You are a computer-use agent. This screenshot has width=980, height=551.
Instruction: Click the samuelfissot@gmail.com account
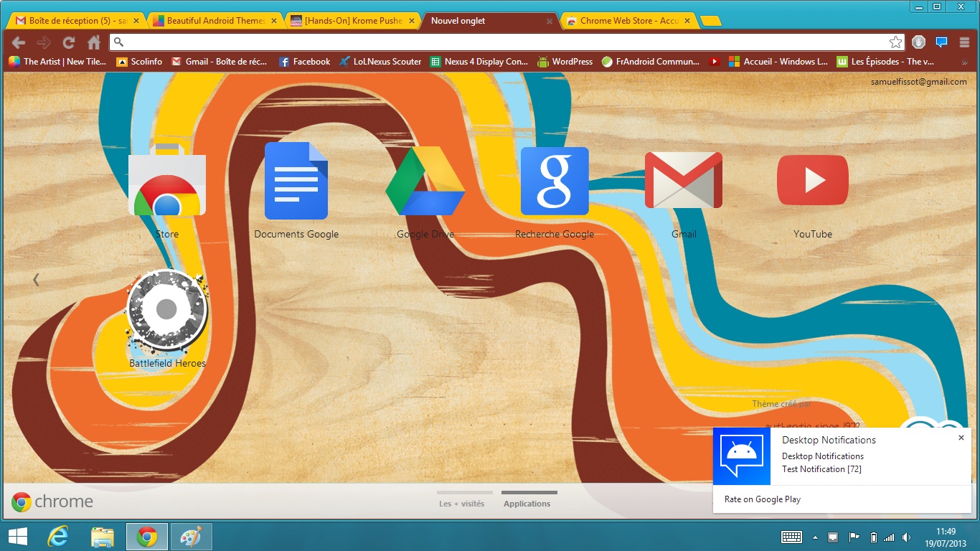[x=918, y=82]
